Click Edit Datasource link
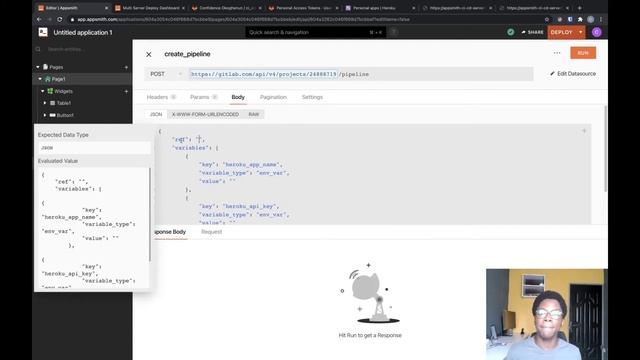This screenshot has width=640, height=360. click(x=573, y=74)
